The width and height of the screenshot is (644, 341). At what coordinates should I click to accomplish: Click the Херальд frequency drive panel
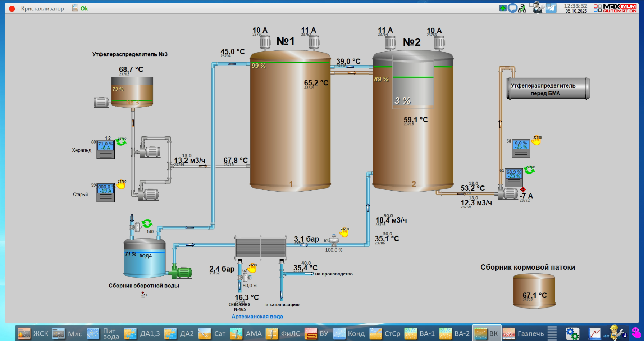click(x=106, y=149)
